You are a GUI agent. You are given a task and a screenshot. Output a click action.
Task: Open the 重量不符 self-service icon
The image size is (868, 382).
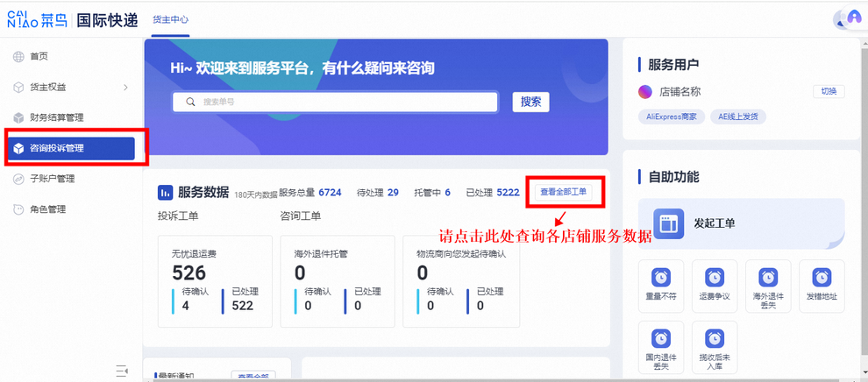click(661, 278)
